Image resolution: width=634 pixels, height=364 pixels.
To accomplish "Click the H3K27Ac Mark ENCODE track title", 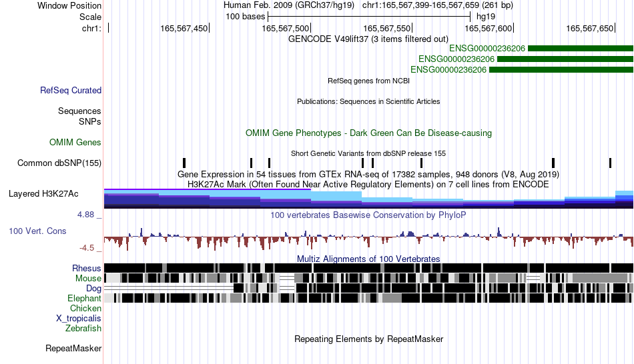I will coord(368,184).
